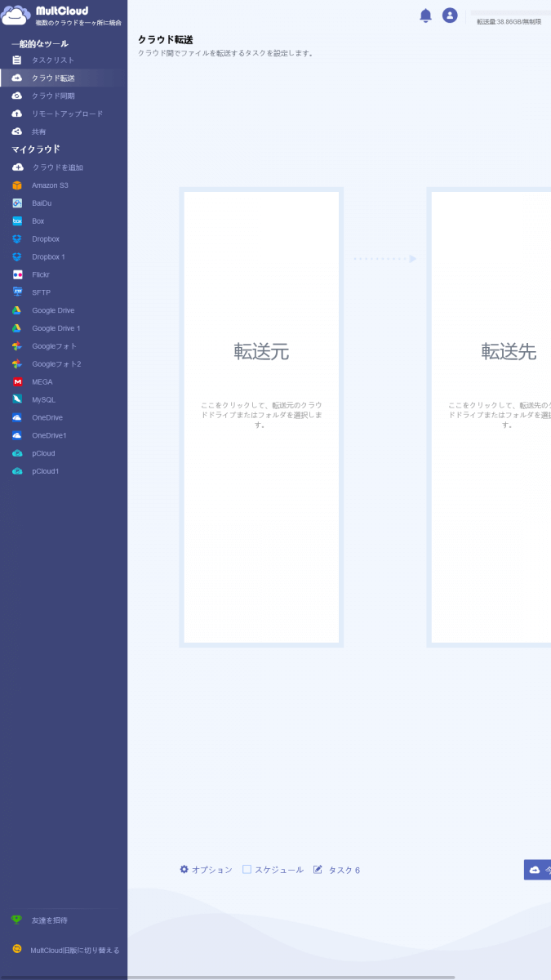Click the 転送先 destination selection box
551x980 pixels.
click(489, 417)
